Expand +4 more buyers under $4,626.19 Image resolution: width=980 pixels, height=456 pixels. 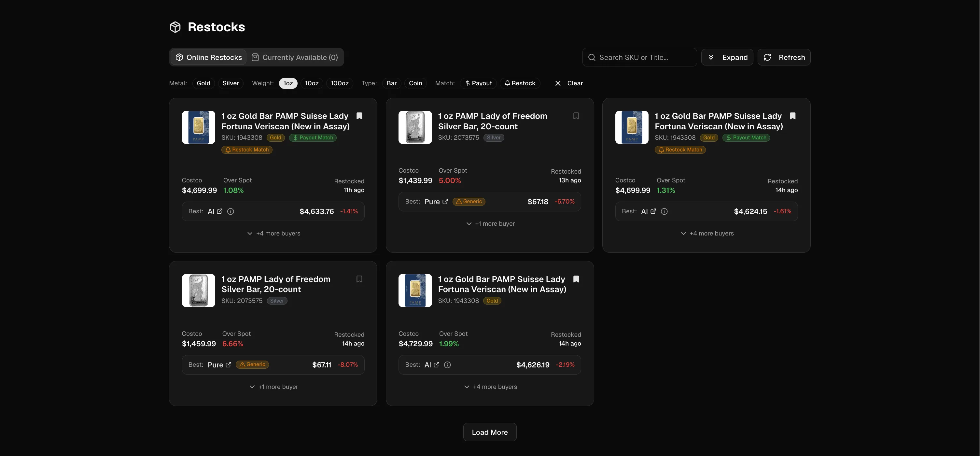[x=490, y=387]
